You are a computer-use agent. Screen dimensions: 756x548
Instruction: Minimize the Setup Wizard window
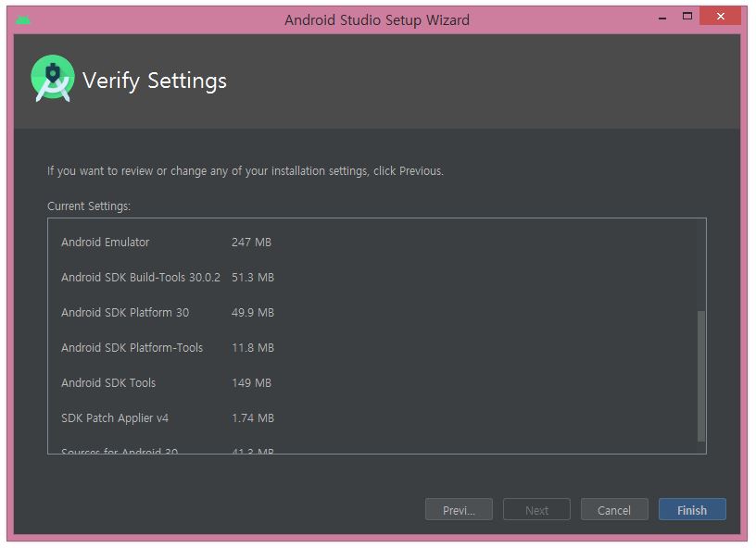[662, 18]
